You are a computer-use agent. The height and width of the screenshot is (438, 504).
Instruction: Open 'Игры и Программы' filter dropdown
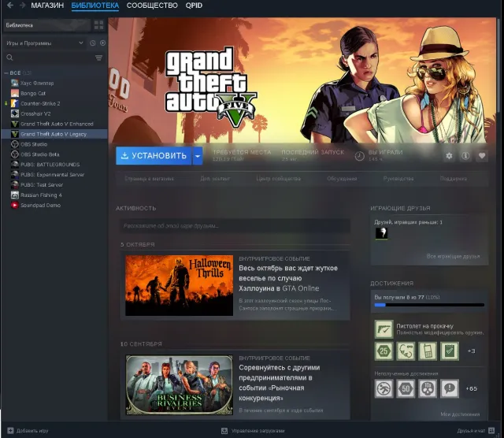(45, 43)
